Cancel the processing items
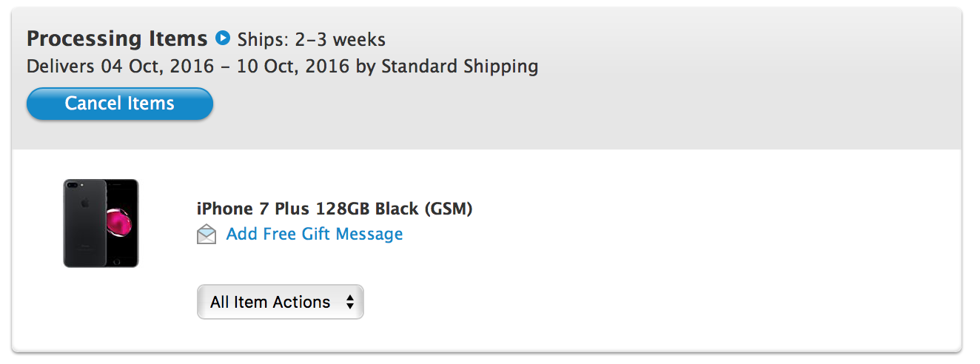980x364 pixels. [x=120, y=104]
